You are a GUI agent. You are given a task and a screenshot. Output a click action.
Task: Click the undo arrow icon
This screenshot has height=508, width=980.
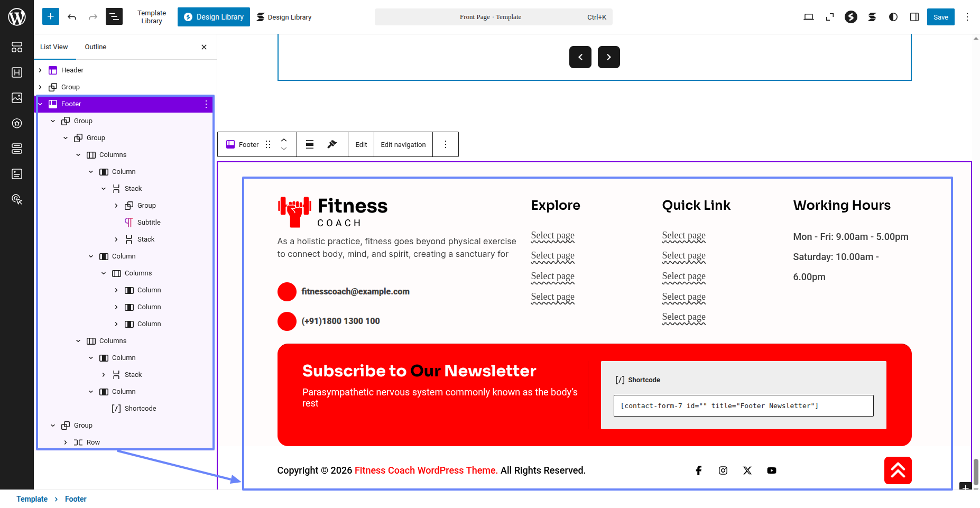pyautogui.click(x=72, y=17)
